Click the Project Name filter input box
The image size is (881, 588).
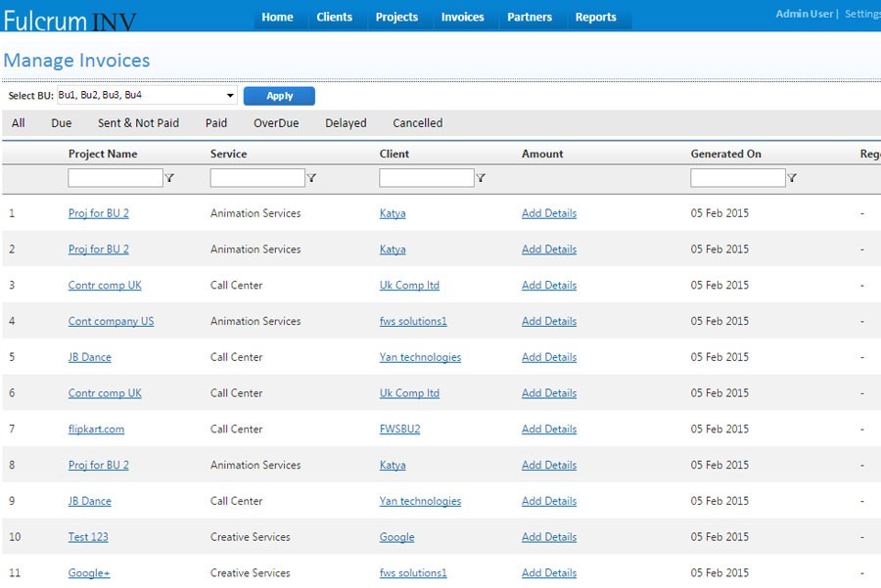tap(113, 177)
